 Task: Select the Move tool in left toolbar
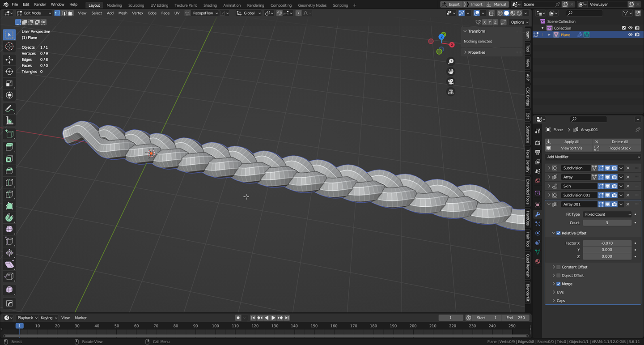click(9, 60)
